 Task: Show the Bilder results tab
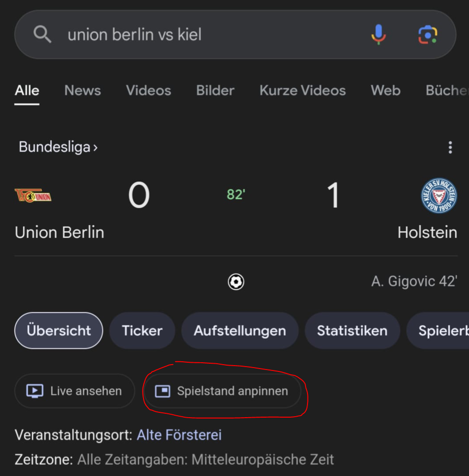215,90
